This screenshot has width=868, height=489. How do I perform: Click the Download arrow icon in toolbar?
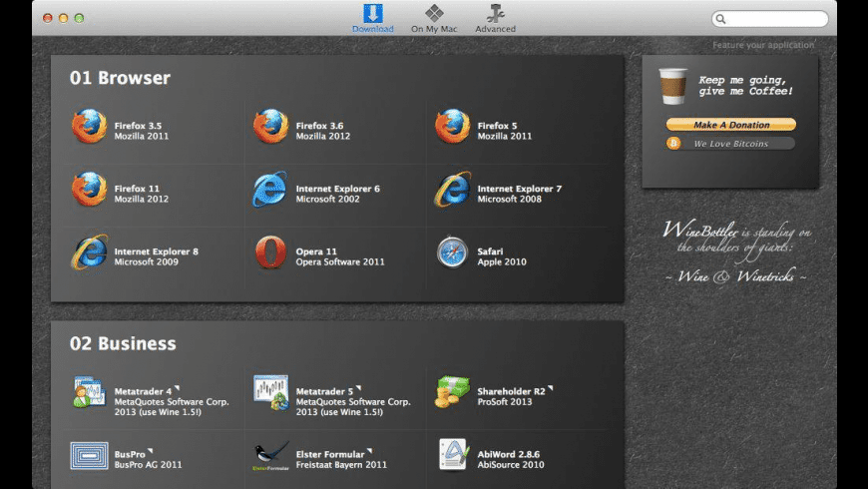click(x=372, y=13)
